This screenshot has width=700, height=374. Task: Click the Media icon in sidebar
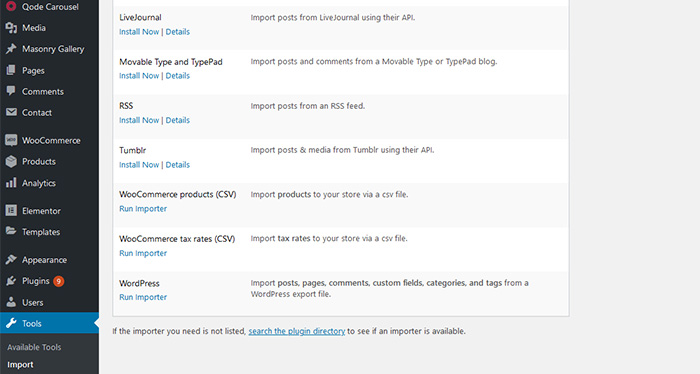point(11,28)
